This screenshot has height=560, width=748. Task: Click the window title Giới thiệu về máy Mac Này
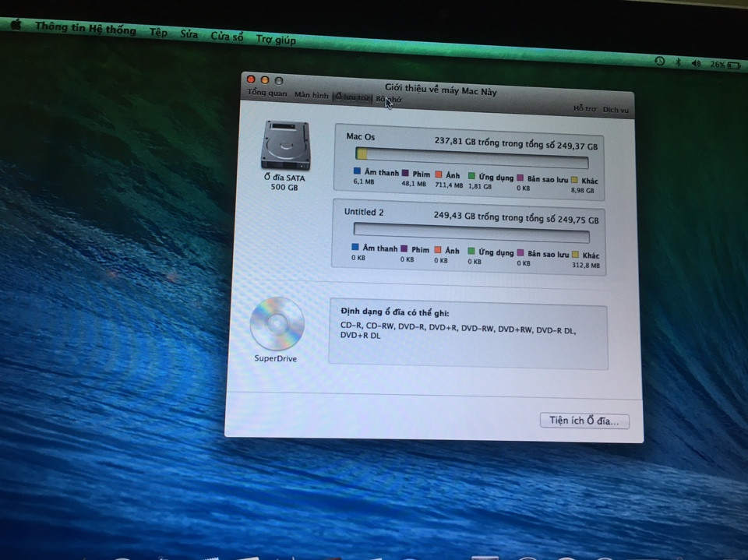coord(440,90)
